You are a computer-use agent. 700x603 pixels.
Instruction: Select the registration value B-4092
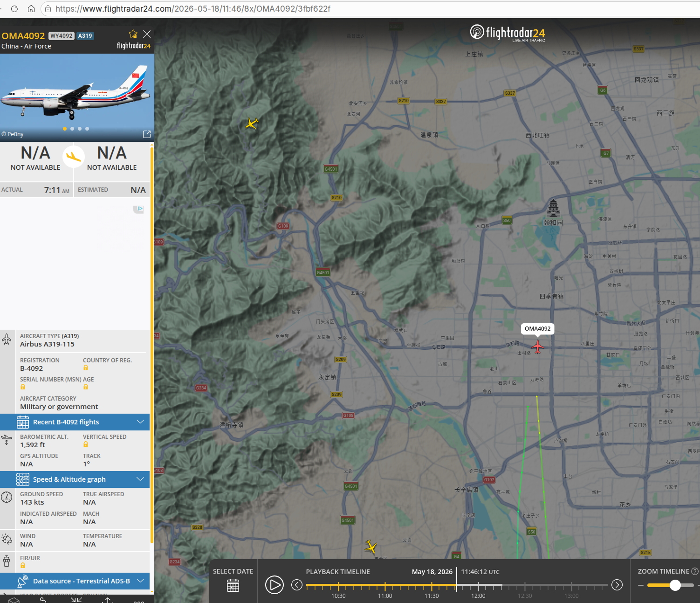31,368
